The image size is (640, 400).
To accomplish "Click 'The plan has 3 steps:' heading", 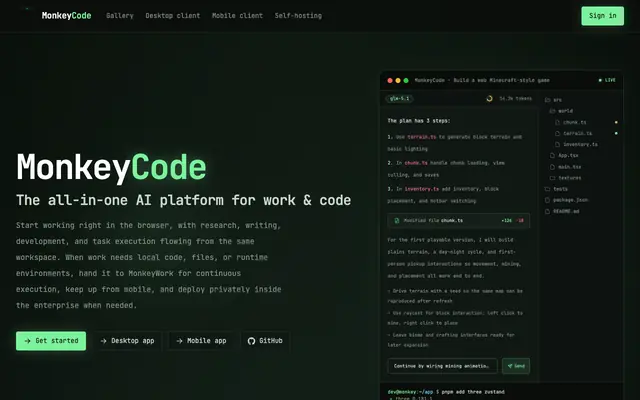I will pos(419,121).
